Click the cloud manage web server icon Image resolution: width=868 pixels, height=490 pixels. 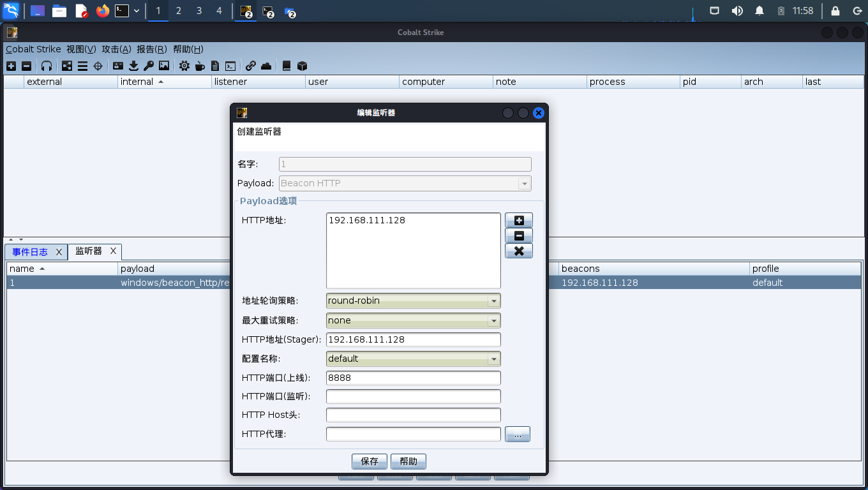point(266,66)
